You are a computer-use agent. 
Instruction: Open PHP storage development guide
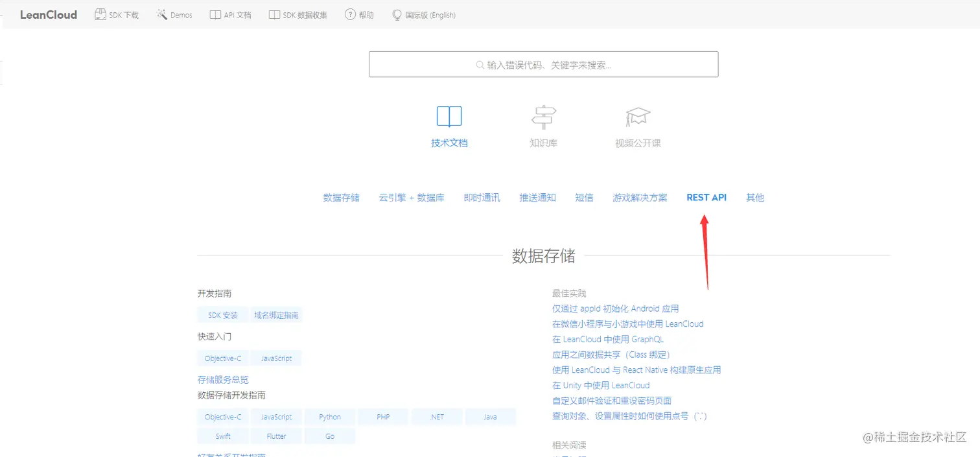tap(383, 417)
